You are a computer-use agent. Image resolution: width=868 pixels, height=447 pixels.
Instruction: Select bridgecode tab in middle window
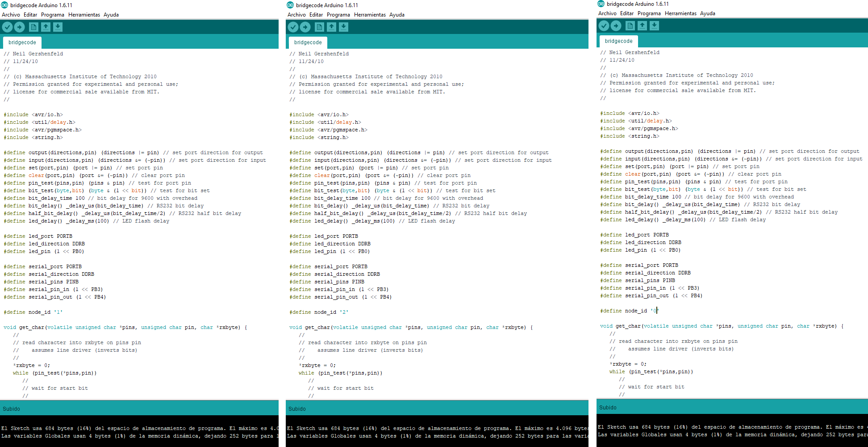pos(308,42)
